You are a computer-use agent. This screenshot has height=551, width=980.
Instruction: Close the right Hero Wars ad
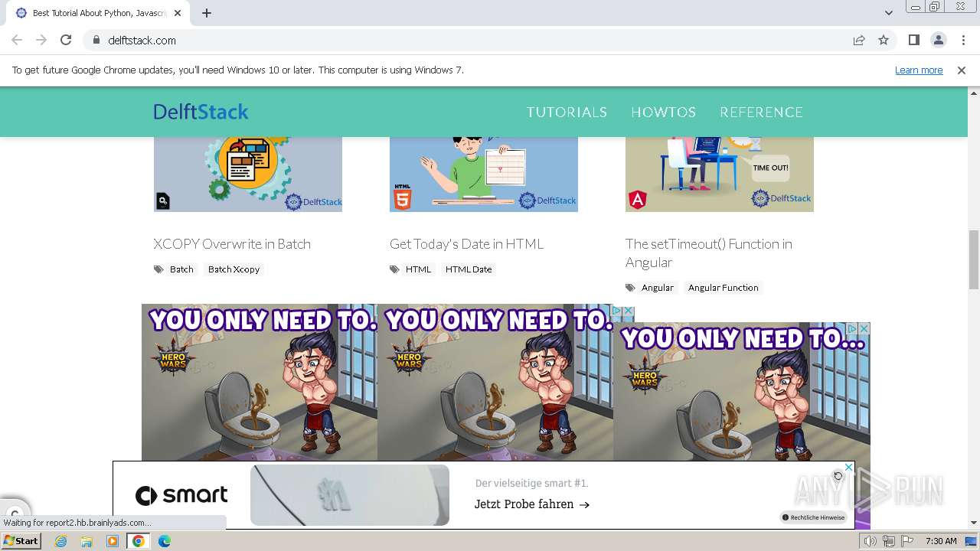point(864,328)
